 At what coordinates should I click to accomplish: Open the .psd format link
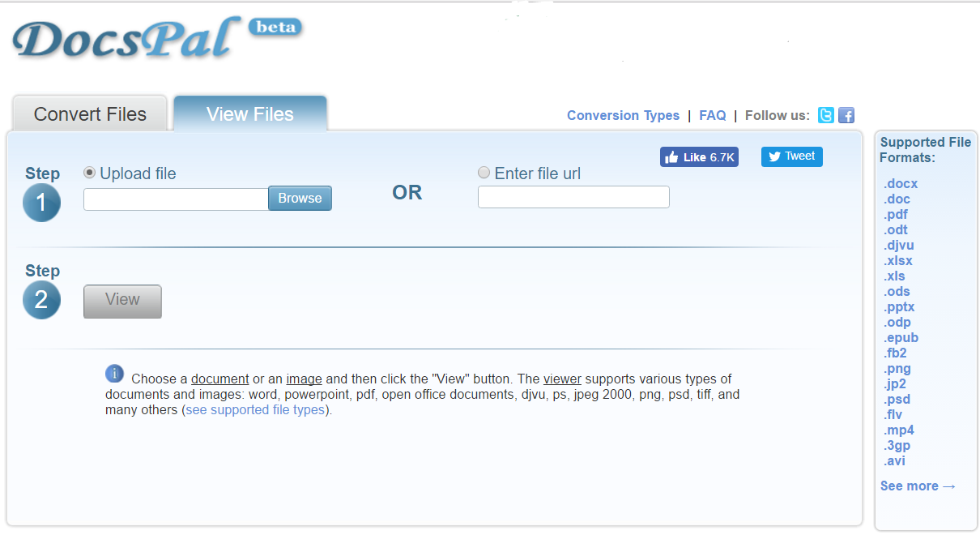(x=897, y=400)
